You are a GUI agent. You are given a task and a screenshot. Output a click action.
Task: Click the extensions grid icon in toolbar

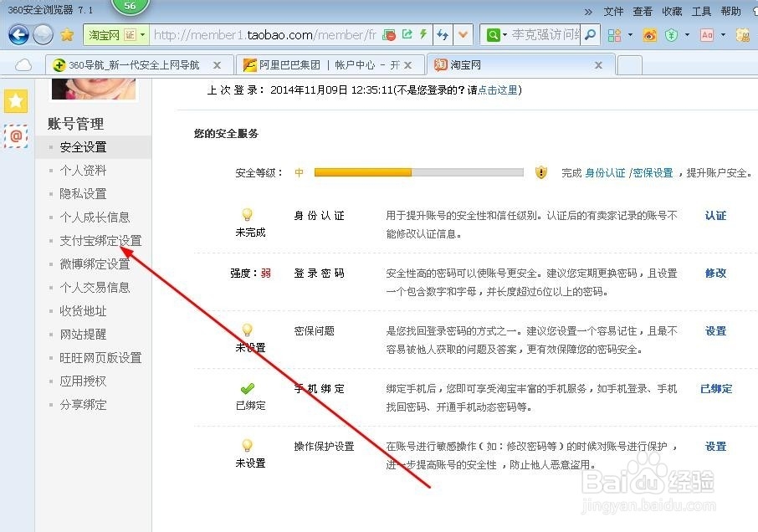coord(614,35)
